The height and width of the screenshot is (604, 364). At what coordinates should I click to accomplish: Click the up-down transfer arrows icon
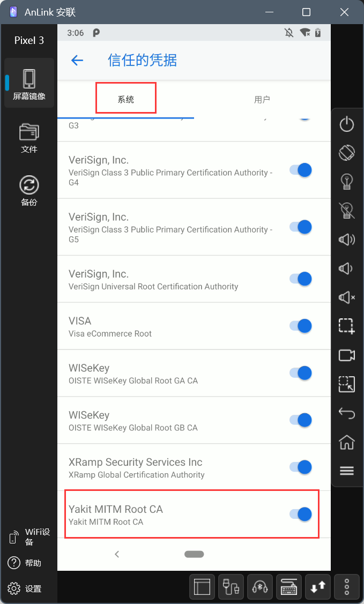[x=318, y=587]
